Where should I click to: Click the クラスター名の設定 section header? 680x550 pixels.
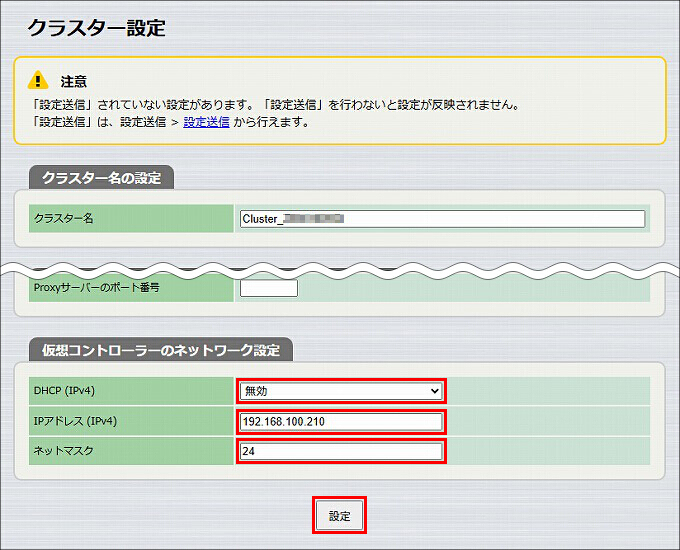click(101, 178)
